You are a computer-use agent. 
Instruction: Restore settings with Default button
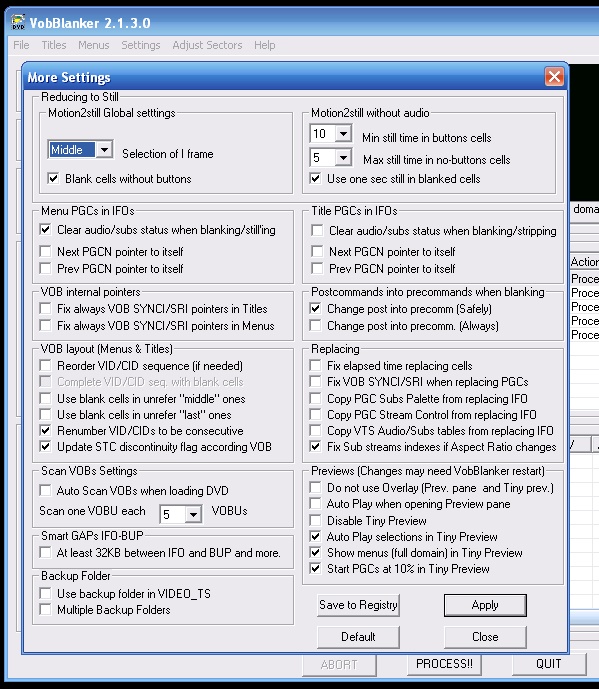coord(358,637)
